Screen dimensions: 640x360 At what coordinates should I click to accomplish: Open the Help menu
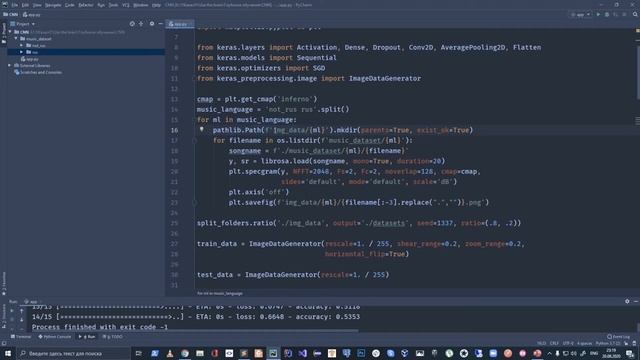[156, 5]
